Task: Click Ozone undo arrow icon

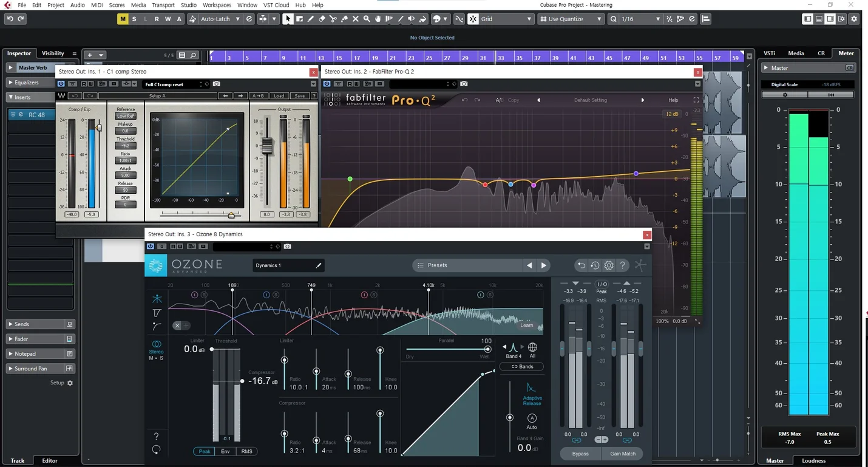Action: tap(581, 265)
